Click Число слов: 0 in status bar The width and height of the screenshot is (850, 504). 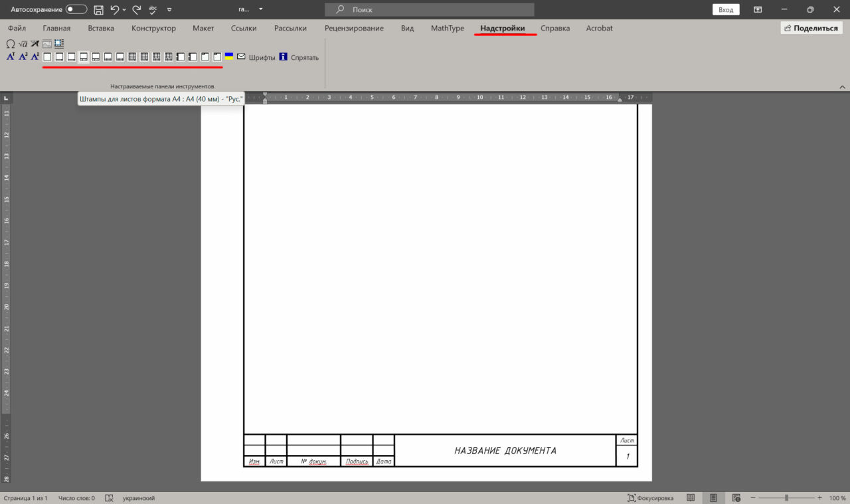click(x=76, y=498)
